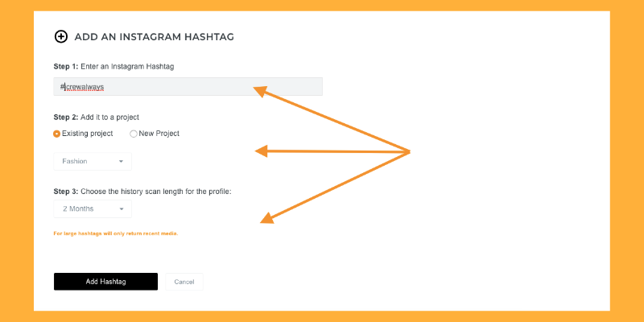Click the "Step 3" history scan length label
The width and height of the screenshot is (644, 322).
142,192
